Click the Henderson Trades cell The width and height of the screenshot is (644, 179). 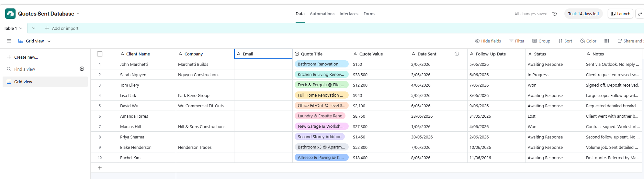205,147
